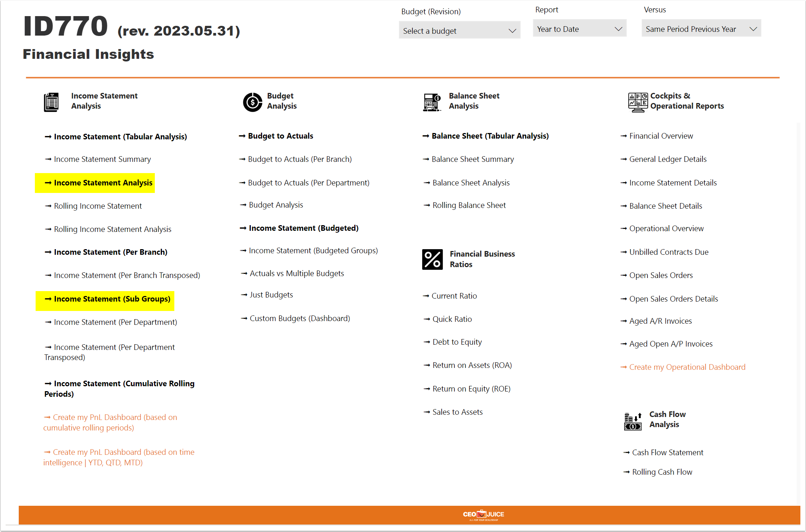Open Balance Sheet Details
Image resolution: width=806 pixels, height=532 pixels.
pos(661,206)
